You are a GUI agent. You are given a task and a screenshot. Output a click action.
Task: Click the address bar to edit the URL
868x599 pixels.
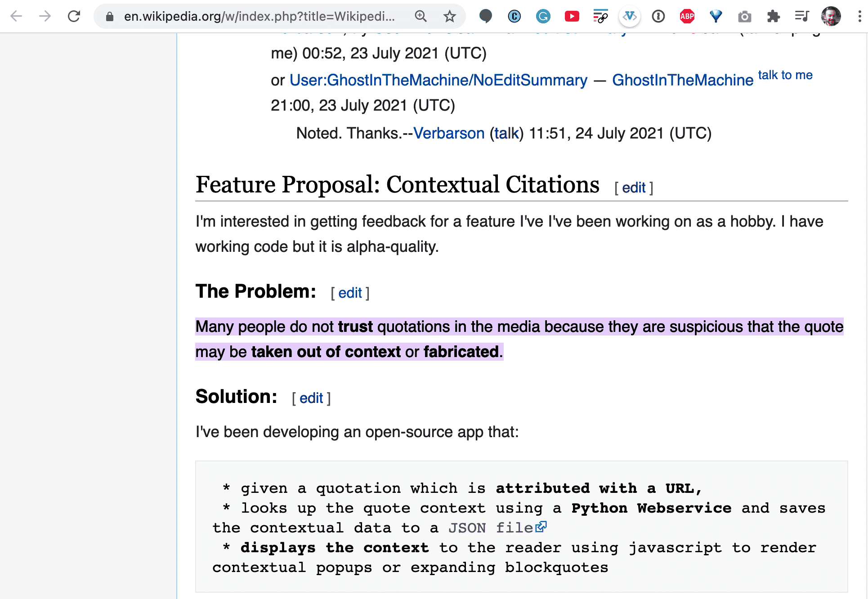252,16
